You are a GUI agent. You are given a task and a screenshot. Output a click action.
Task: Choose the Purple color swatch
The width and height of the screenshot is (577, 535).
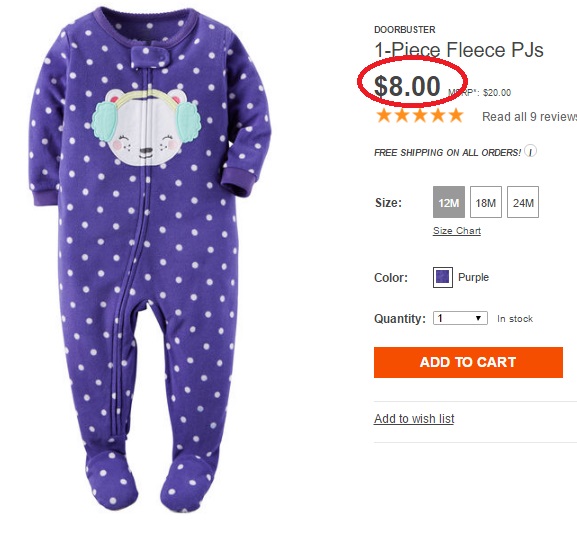443,277
